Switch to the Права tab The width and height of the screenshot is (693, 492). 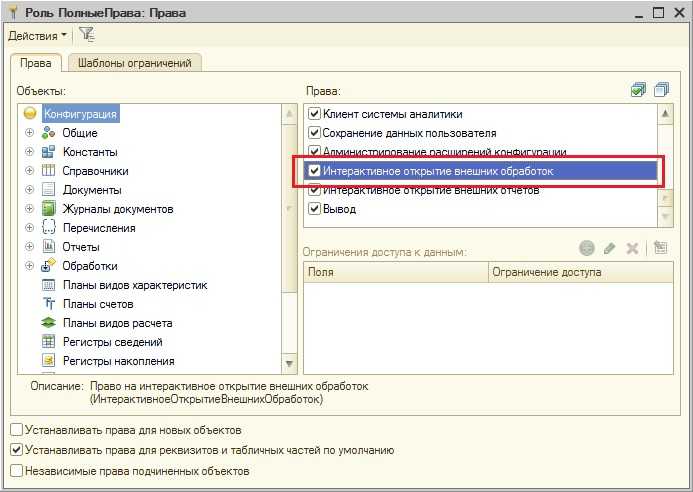coord(35,63)
